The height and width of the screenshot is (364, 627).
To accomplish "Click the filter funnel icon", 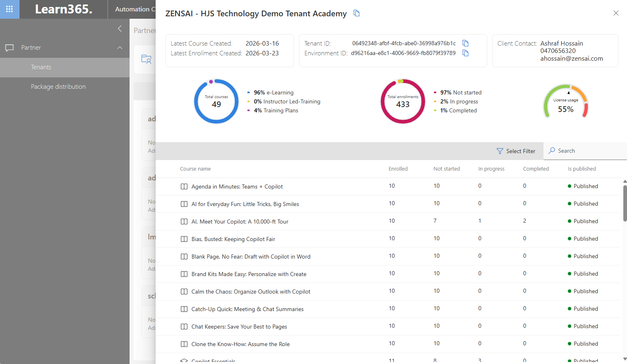I will point(500,151).
